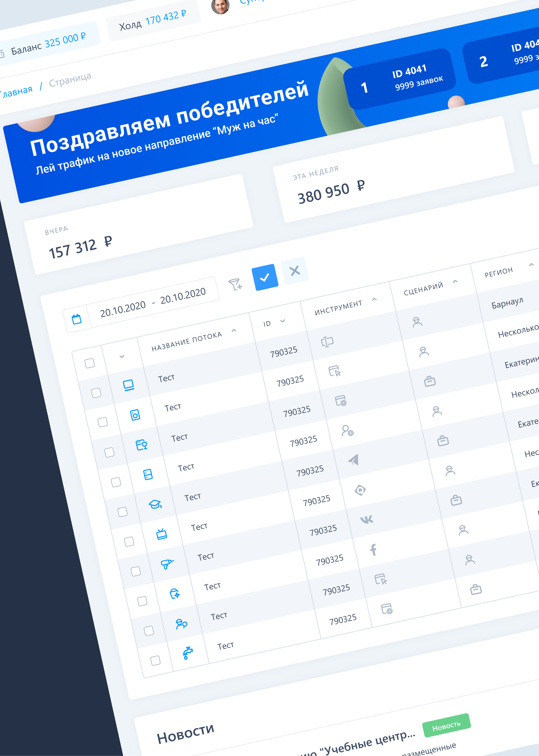Viewport: 539px width, 756px height.
Task: Toggle sorting on Название потока column
Action: click(234, 330)
